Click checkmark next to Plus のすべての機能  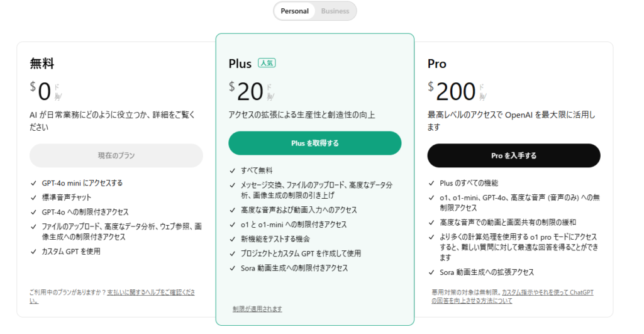[x=431, y=183]
